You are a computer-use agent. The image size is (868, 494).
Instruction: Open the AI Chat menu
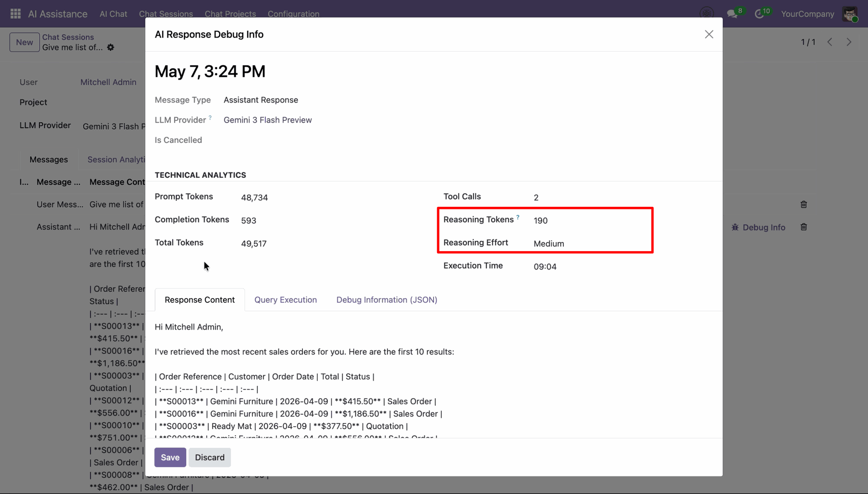[113, 14]
